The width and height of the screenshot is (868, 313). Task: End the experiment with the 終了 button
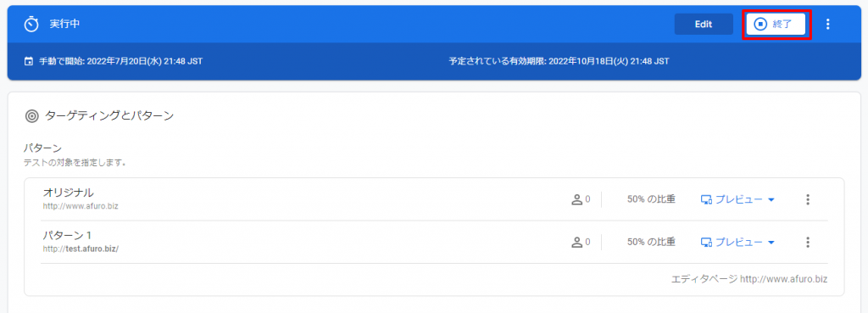776,24
